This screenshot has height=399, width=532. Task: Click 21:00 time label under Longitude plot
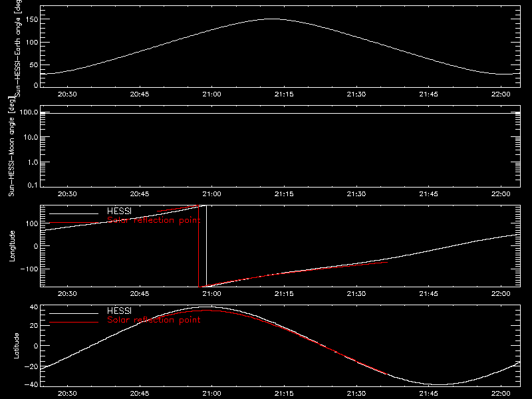(x=211, y=294)
